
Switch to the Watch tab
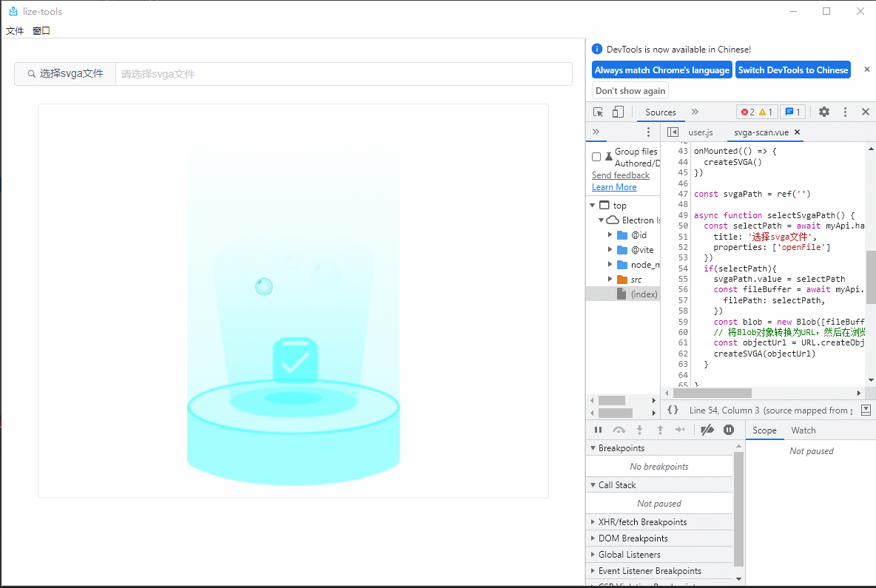point(803,430)
